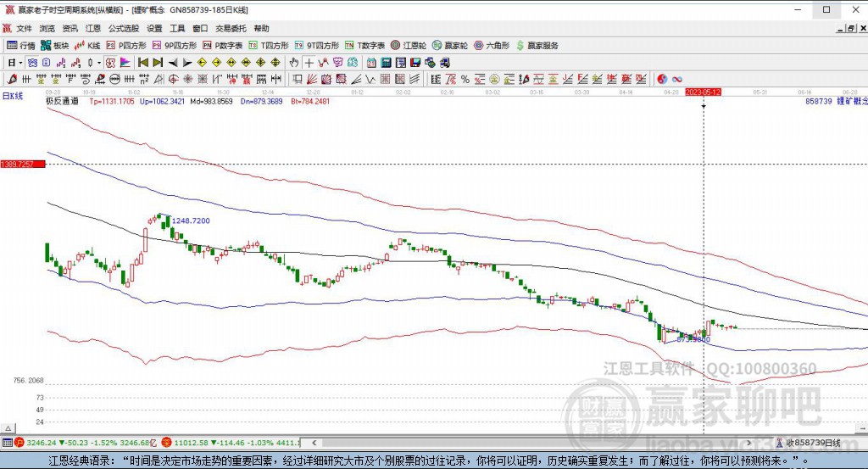Jump to last bar icon

pos(158,63)
